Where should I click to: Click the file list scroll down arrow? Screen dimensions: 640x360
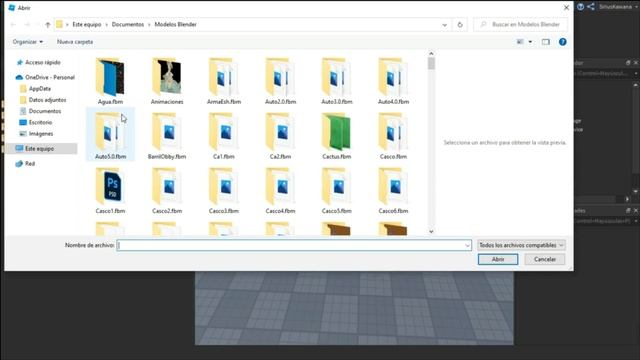(x=431, y=231)
